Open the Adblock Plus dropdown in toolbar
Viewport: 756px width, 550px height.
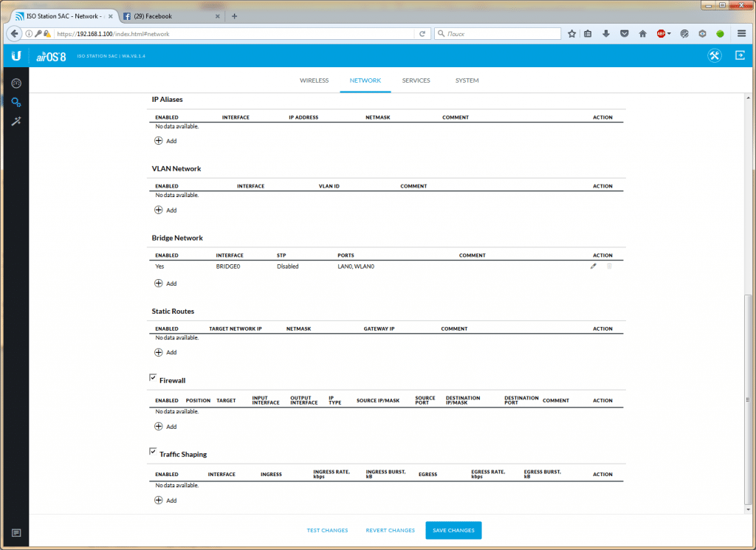click(664, 33)
